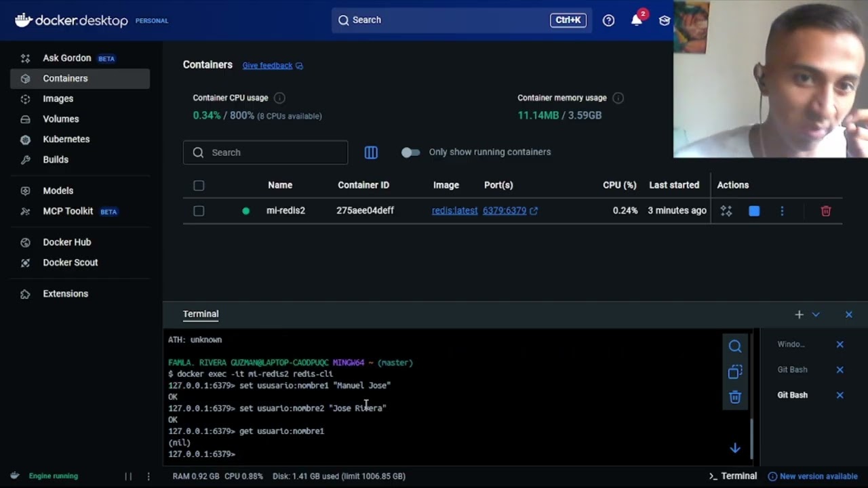The width and height of the screenshot is (868, 488).
Task: Check the select-all containers checkbox
Action: [x=199, y=186]
